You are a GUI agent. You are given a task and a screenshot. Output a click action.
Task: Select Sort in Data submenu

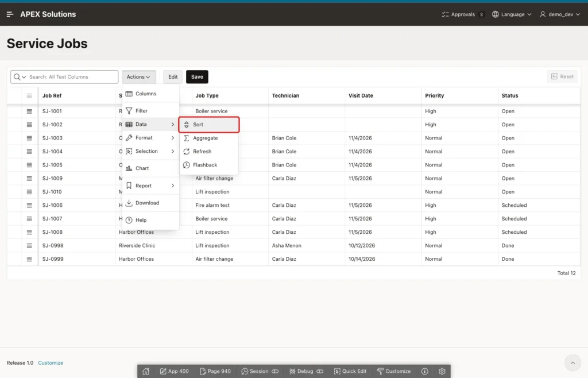pyautogui.click(x=209, y=125)
